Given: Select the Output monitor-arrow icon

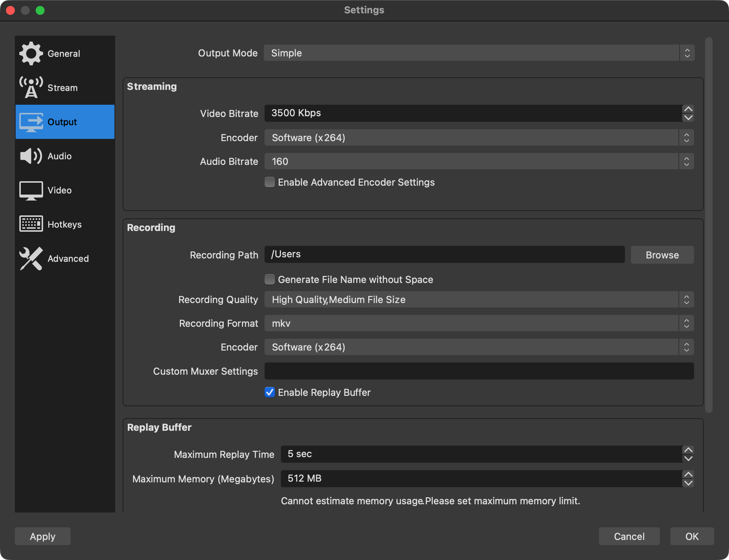Looking at the screenshot, I should click(31, 122).
